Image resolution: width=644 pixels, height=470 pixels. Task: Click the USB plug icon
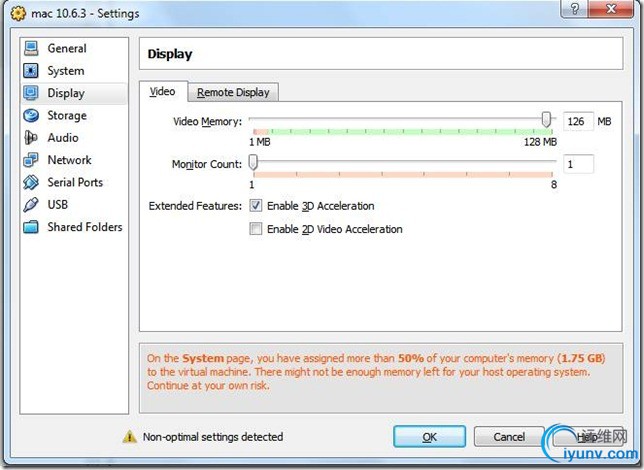pos(31,205)
